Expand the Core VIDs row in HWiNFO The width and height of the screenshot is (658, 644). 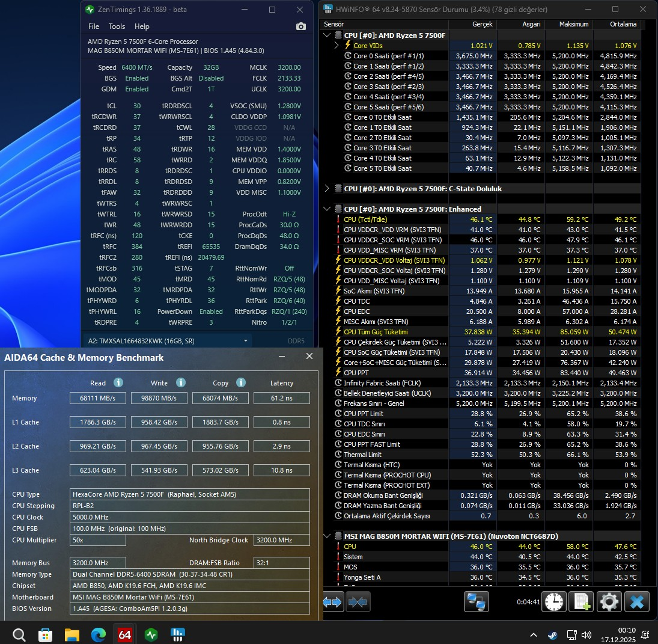point(336,45)
